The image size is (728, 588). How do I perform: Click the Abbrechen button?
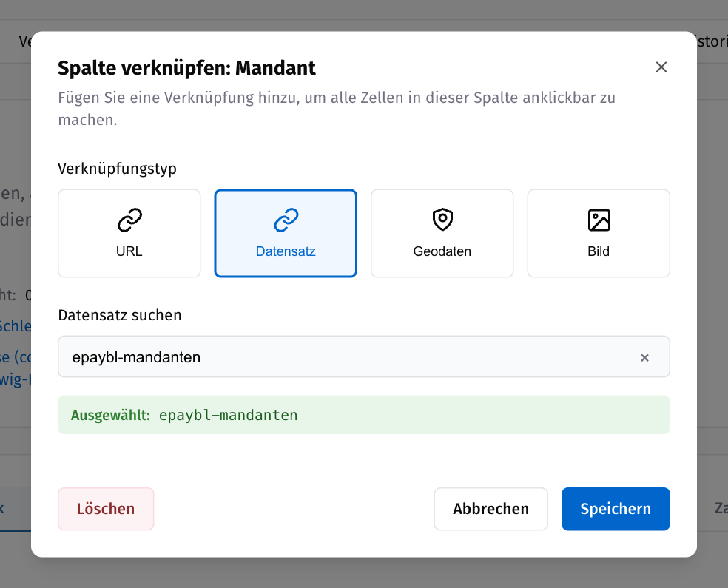point(491,509)
